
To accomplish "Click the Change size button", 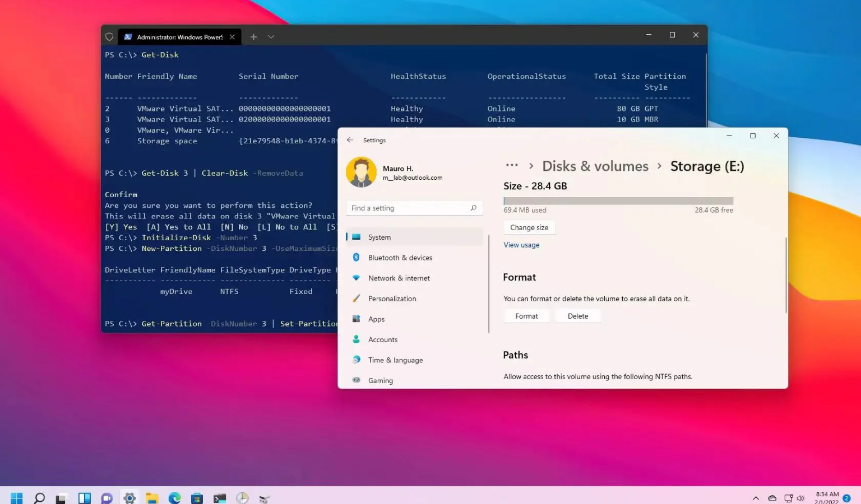I will pos(529,227).
